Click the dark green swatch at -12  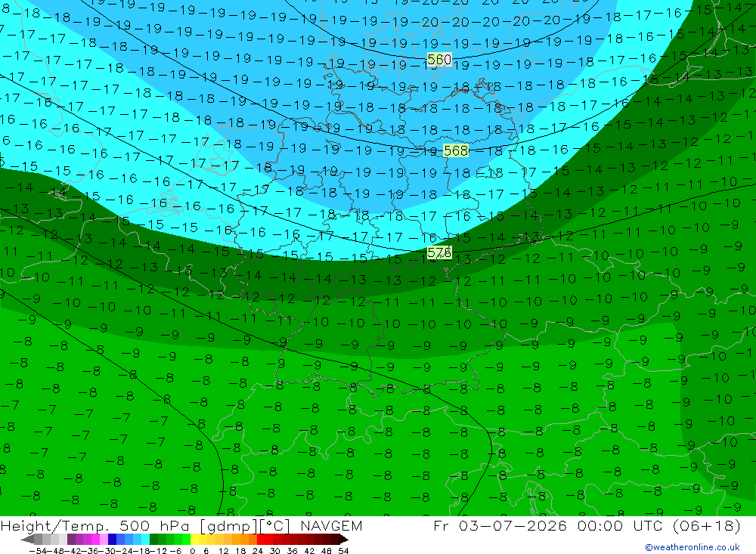coord(153,539)
